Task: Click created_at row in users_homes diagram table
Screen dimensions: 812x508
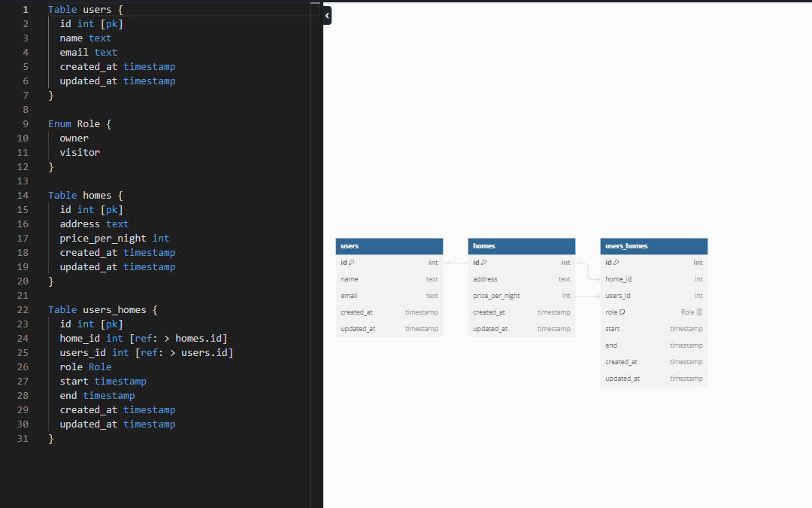Action: click(x=654, y=362)
